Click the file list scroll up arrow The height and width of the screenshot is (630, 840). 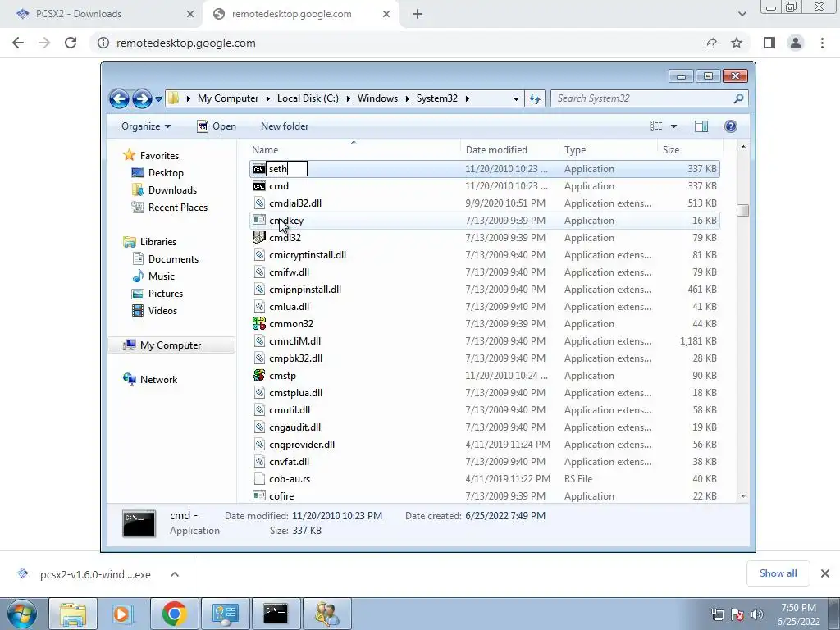743,147
